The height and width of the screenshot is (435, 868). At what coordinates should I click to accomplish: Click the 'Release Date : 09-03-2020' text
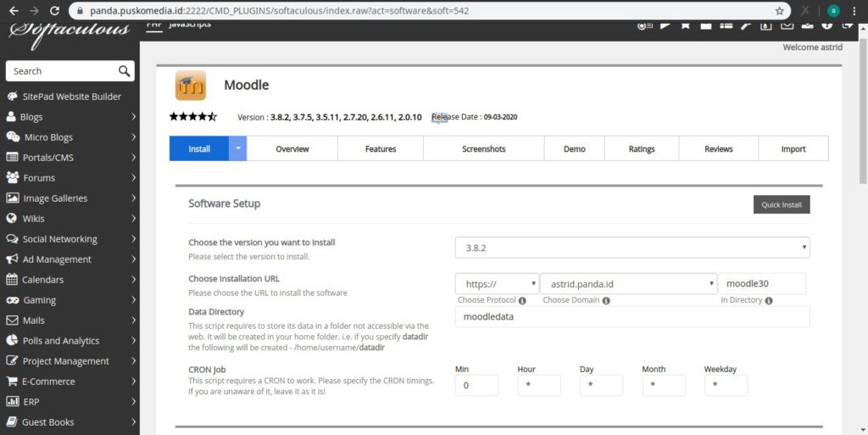click(475, 117)
